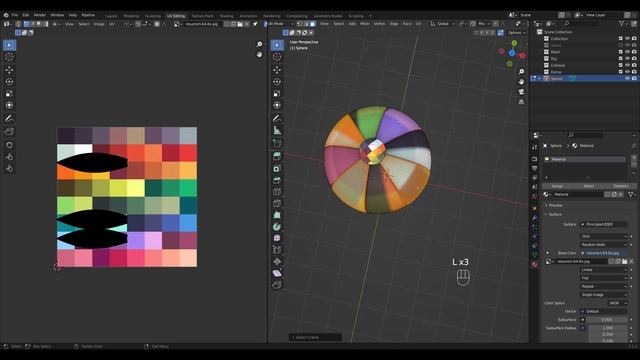Image resolution: width=640 pixels, height=360 pixels.
Task: Select the Rotate tool in 3D viewport toolbar
Action: point(277,82)
